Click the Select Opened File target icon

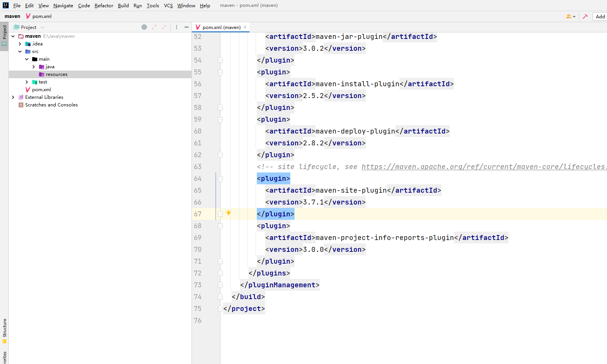144,27
